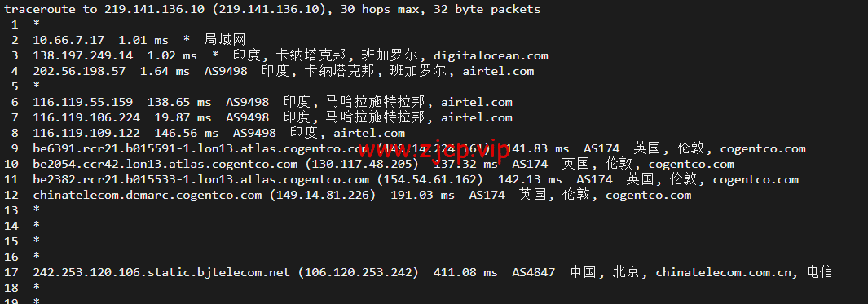Click airtel.com on hop 4 line
The width and height of the screenshot is (868, 304).
pyautogui.click(x=498, y=72)
